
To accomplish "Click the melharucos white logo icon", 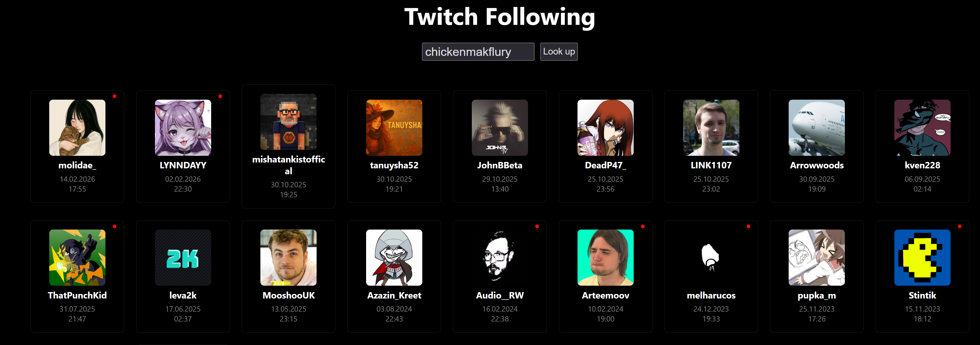I will click(711, 258).
